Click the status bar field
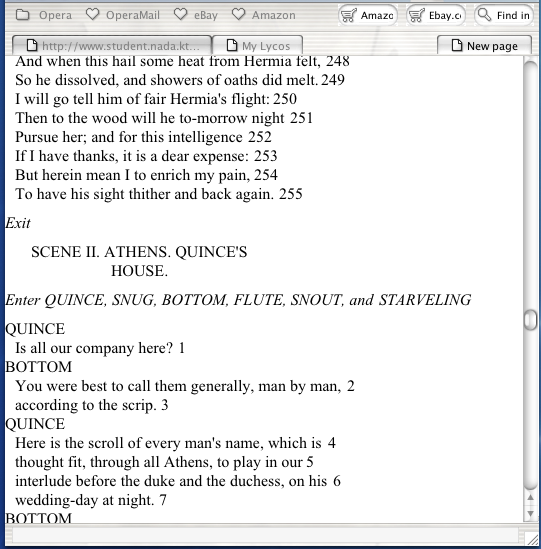 tap(265, 536)
